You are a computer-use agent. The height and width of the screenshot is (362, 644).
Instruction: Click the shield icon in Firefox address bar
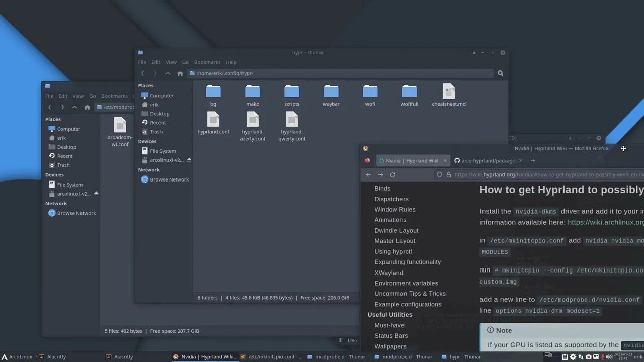(x=439, y=175)
